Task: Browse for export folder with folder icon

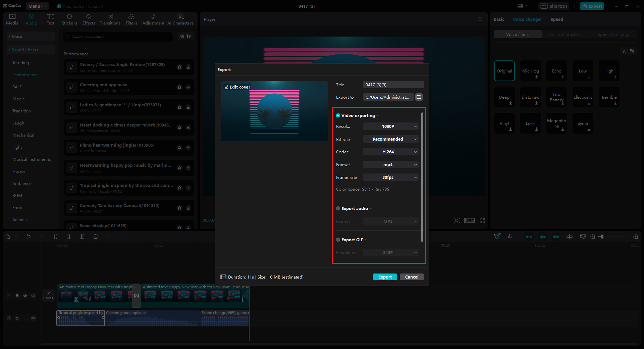Action: 419,97
